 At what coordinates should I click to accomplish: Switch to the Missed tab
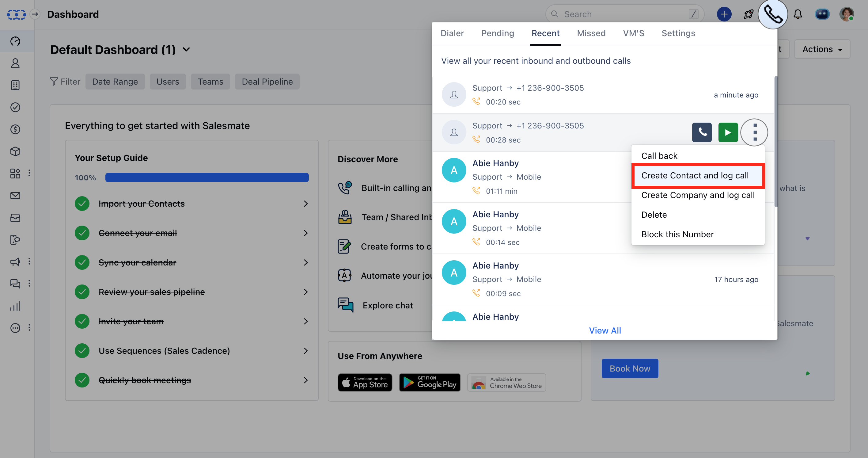point(591,33)
